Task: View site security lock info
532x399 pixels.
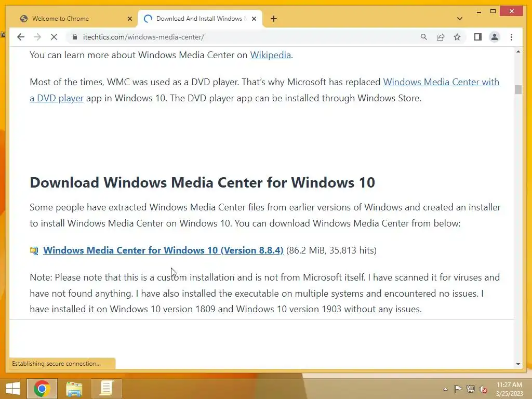Action: [75, 37]
